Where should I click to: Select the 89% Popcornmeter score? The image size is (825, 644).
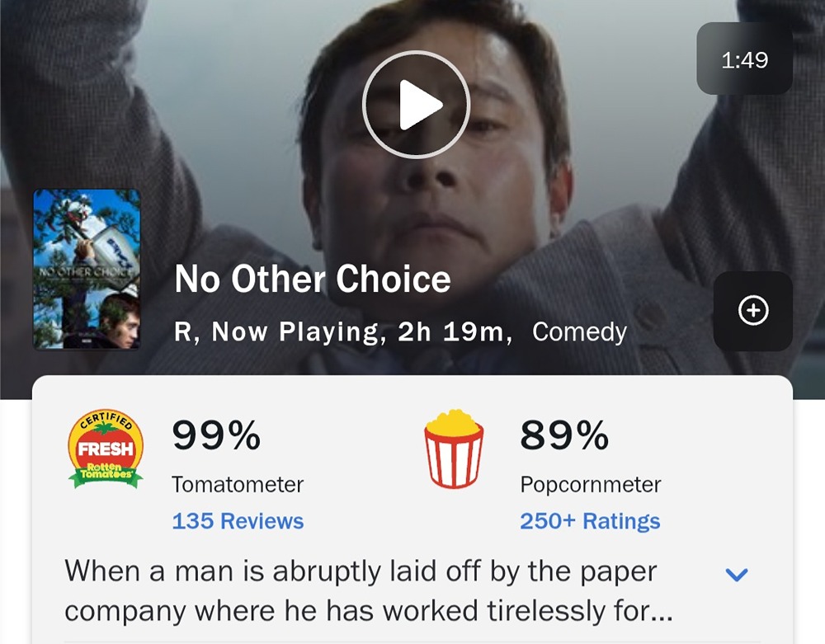tap(564, 435)
